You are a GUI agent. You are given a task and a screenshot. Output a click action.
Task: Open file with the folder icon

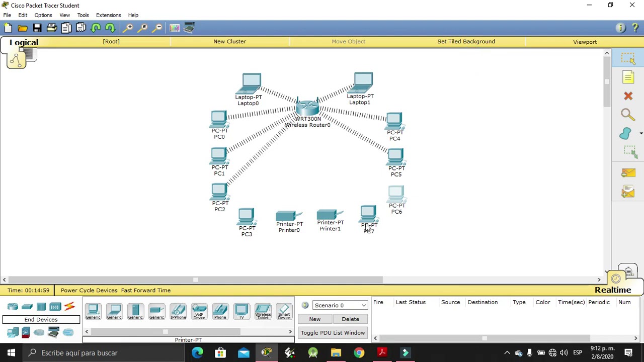click(23, 28)
